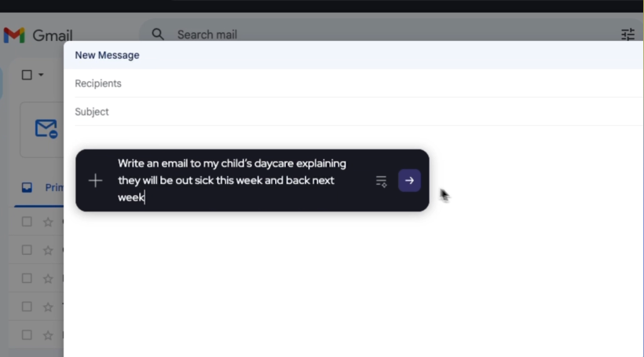This screenshot has width=644, height=357.
Task: Click the envelope icon below the select-all checkbox
Action: (x=46, y=128)
